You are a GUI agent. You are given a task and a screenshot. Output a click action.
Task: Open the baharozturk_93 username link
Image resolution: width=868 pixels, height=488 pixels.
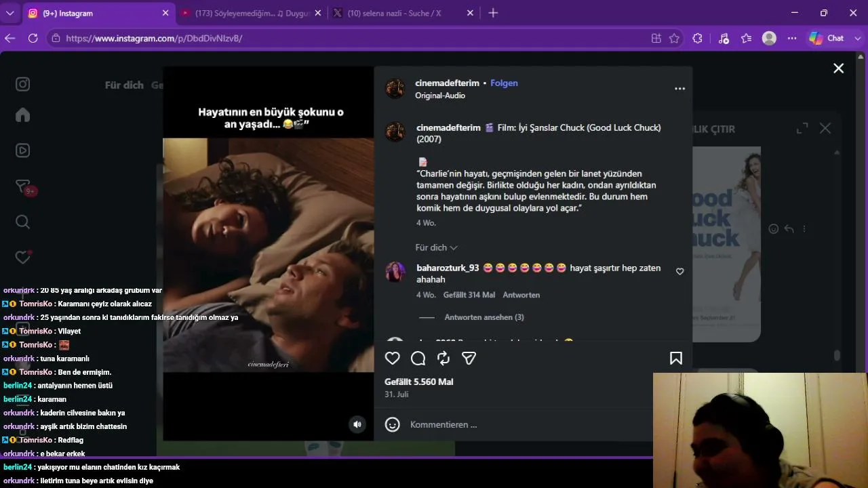[448, 268]
